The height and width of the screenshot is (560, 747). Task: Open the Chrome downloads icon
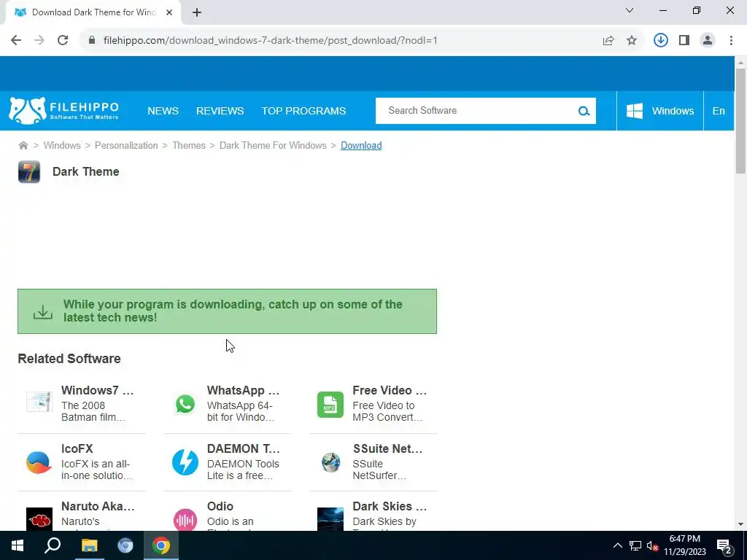coord(661,41)
